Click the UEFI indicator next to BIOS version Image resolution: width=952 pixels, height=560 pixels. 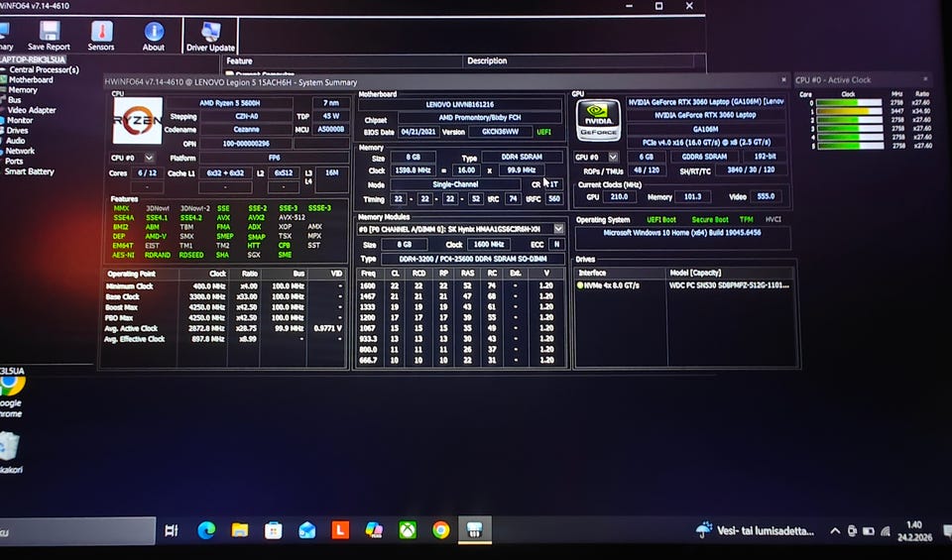coord(544,132)
